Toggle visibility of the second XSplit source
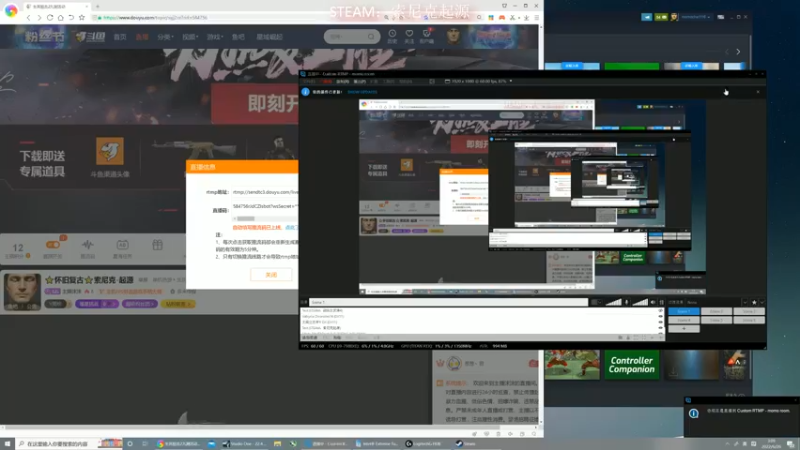 [661, 316]
